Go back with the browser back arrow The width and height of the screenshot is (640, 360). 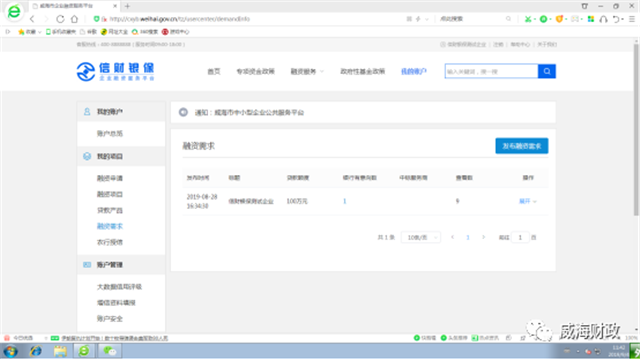point(32,19)
